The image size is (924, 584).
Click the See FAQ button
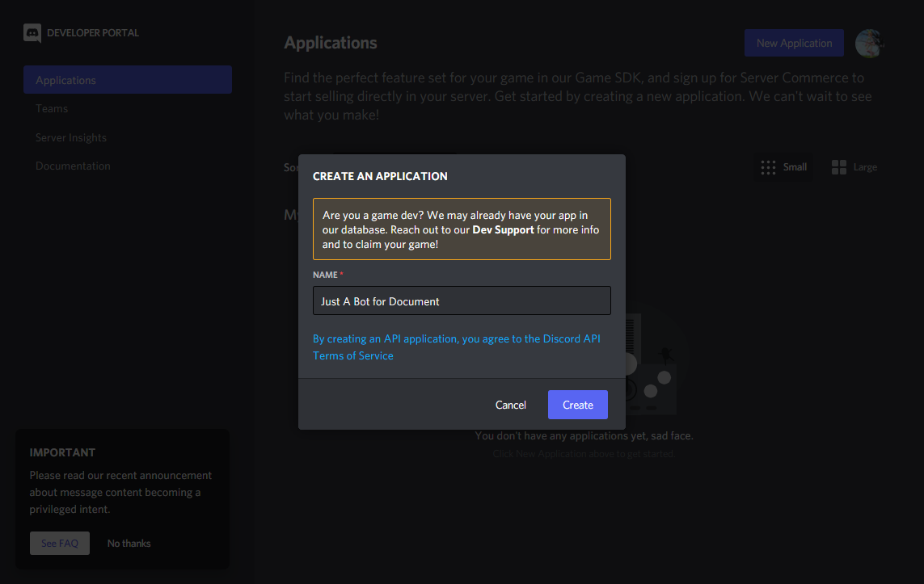(x=60, y=544)
